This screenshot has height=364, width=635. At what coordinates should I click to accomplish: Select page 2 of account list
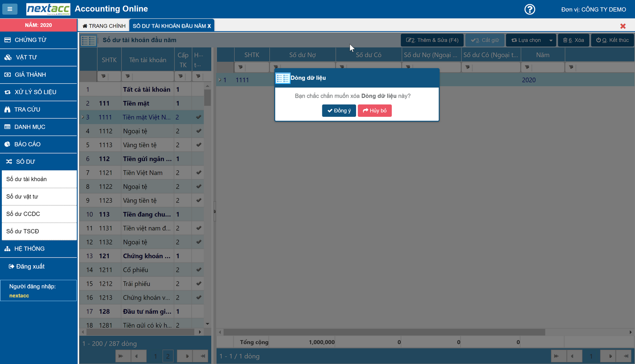[168, 356]
